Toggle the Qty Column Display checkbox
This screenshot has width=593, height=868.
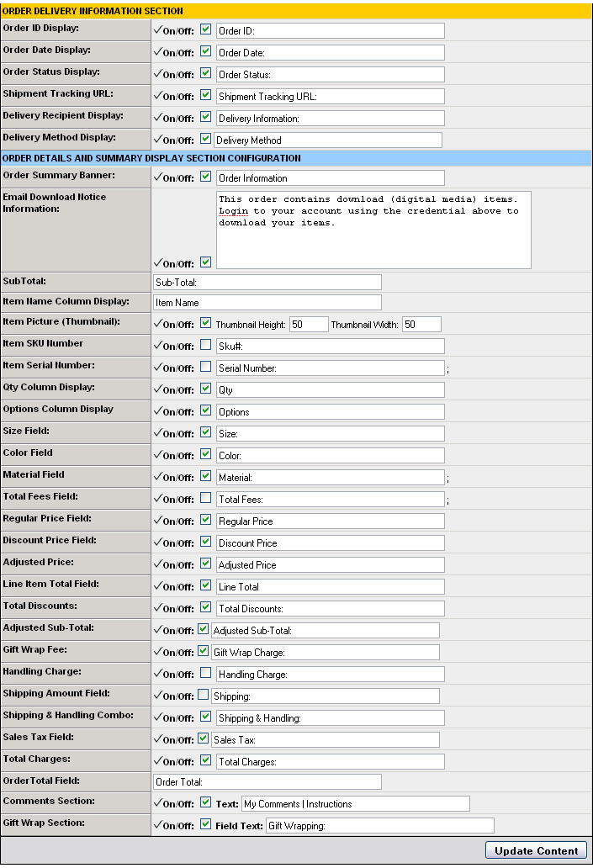[205, 389]
